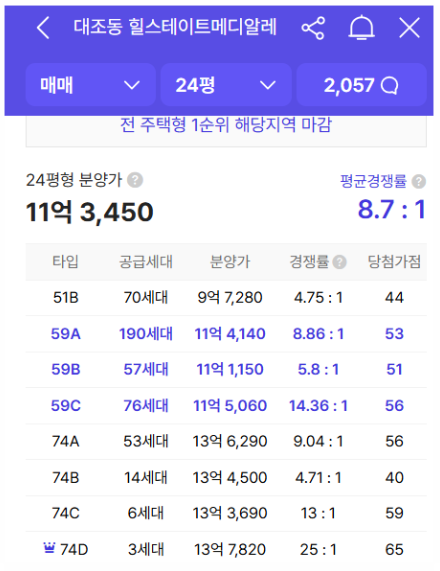The image size is (440, 571).
Task: Tap the 57세대 supply cell
Action: click(x=146, y=369)
